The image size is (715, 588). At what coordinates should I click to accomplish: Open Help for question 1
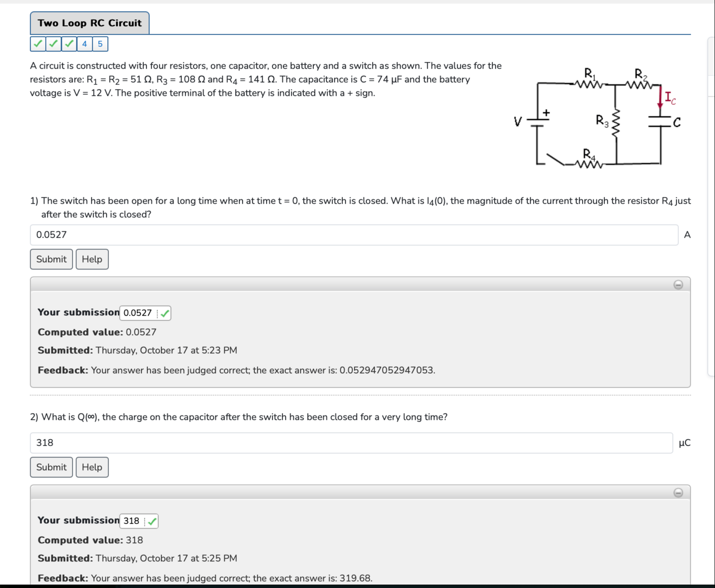tap(92, 259)
